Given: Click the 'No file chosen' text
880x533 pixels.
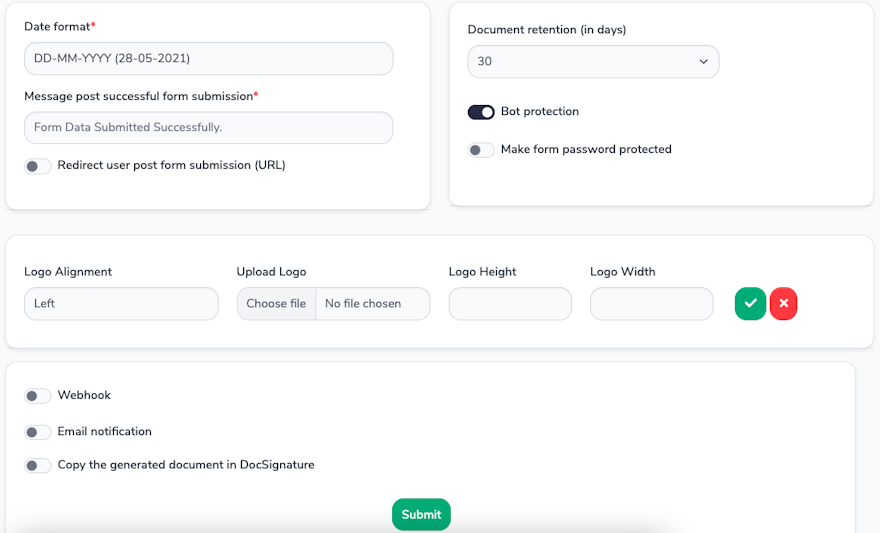Looking at the screenshot, I should pyautogui.click(x=363, y=304).
